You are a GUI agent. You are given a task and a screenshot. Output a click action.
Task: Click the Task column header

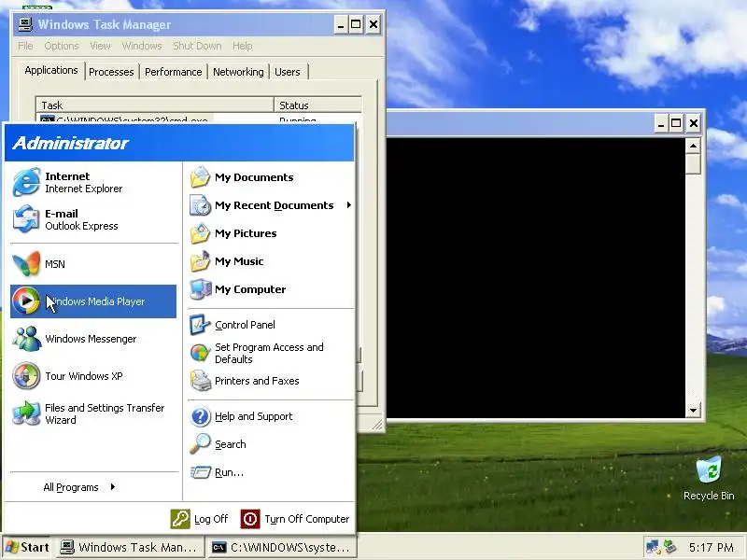(x=155, y=105)
